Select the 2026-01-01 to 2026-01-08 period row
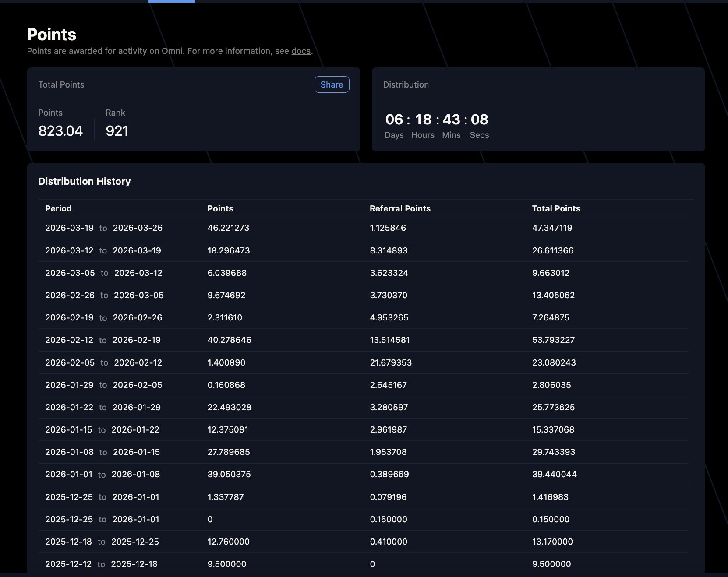This screenshot has height=577, width=728. coord(102,475)
